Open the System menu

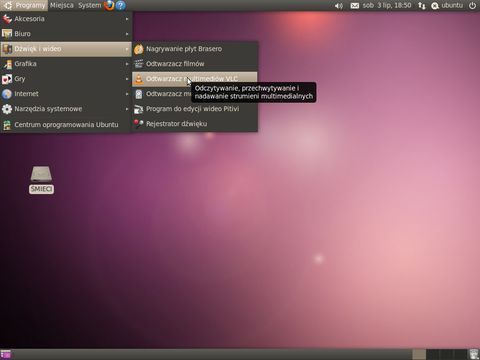pyautogui.click(x=89, y=5)
